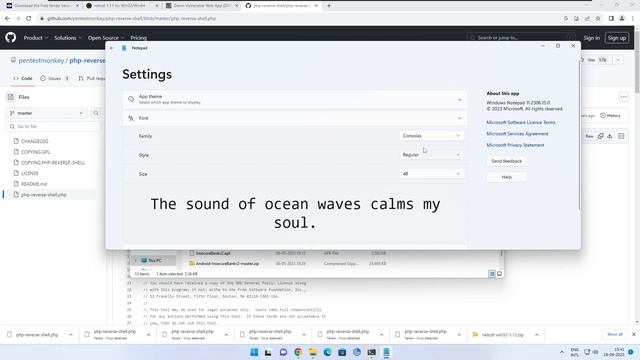Open LICENSE in the file tree
Screen dimensions: 640x360
29,173
